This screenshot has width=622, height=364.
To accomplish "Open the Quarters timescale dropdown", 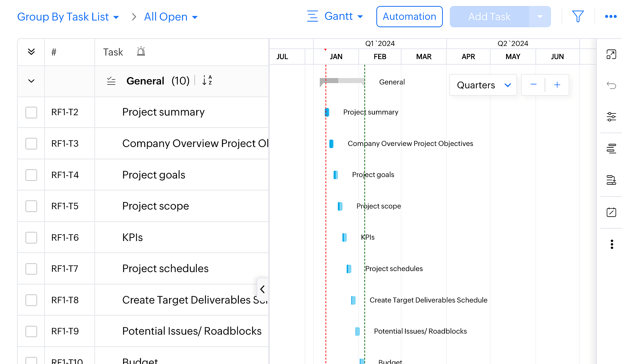I will coord(483,85).
